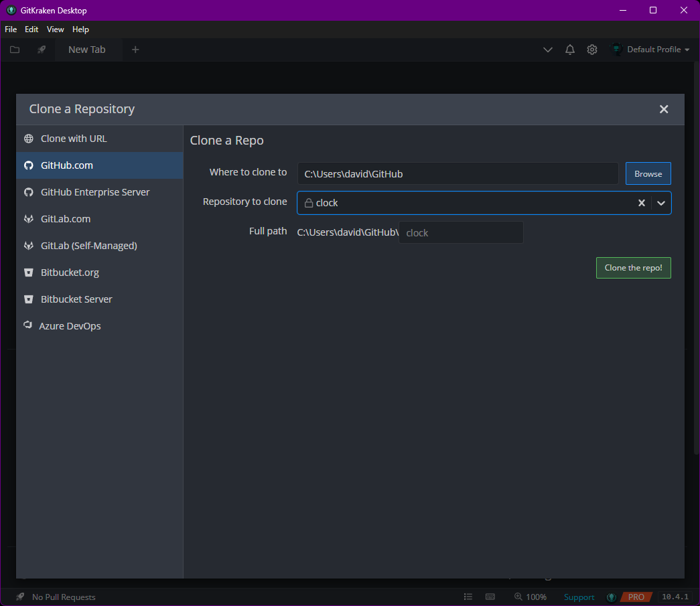Open the View menu
Screen dimensions: 700x606
(x=56, y=29)
